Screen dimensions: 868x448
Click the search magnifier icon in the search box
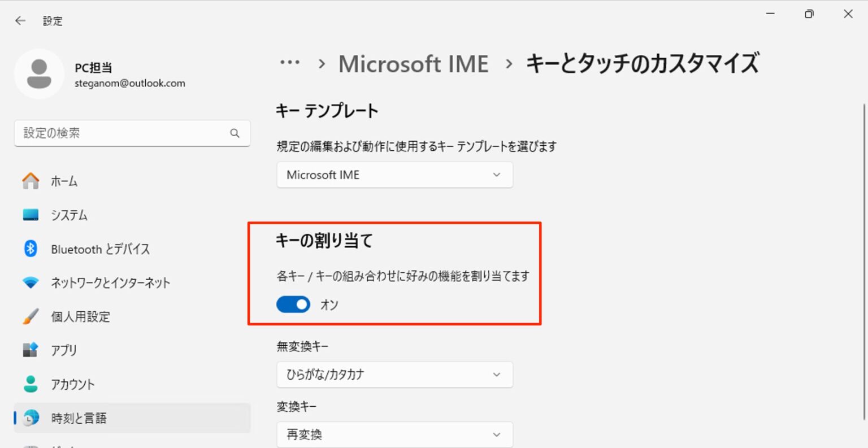coord(234,133)
